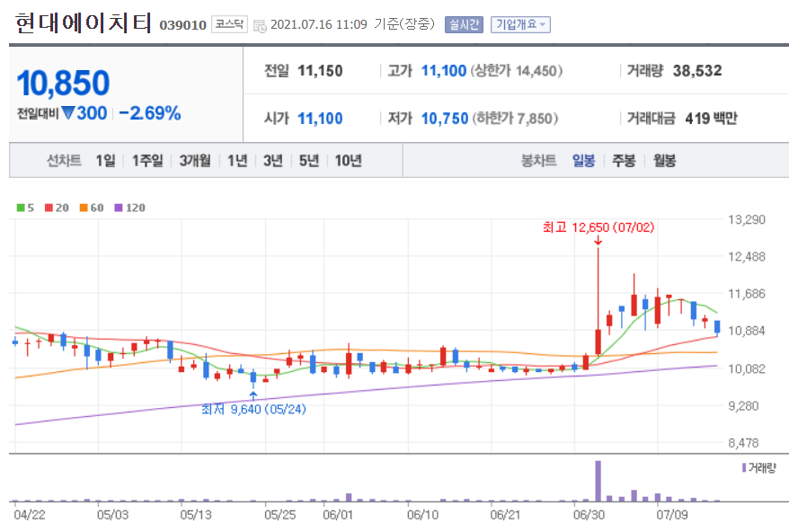789x532 pixels.
Task: Click the 거래량 legend label in volume panel
Action: click(762, 467)
